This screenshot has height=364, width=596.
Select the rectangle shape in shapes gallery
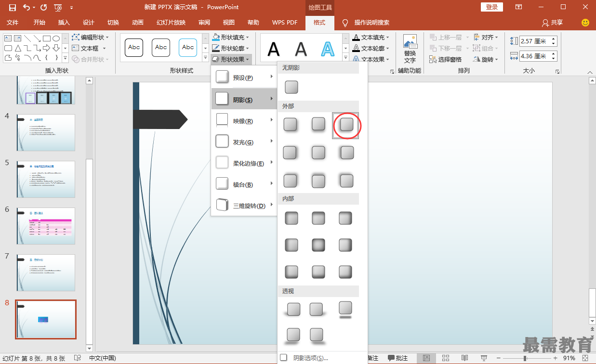tap(46, 38)
